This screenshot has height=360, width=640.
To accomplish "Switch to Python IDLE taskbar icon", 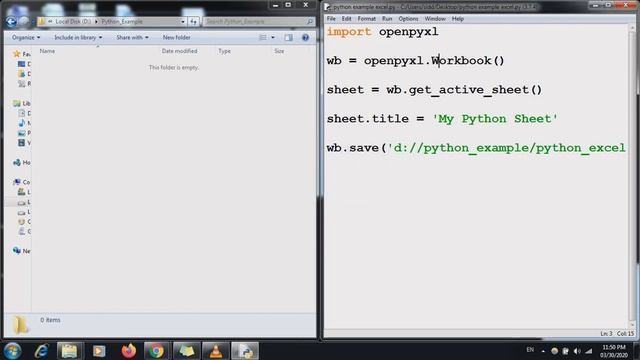I will tap(245, 351).
